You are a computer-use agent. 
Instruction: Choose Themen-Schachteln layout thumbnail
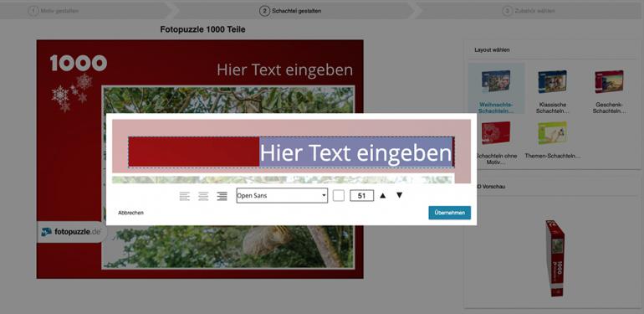552,140
